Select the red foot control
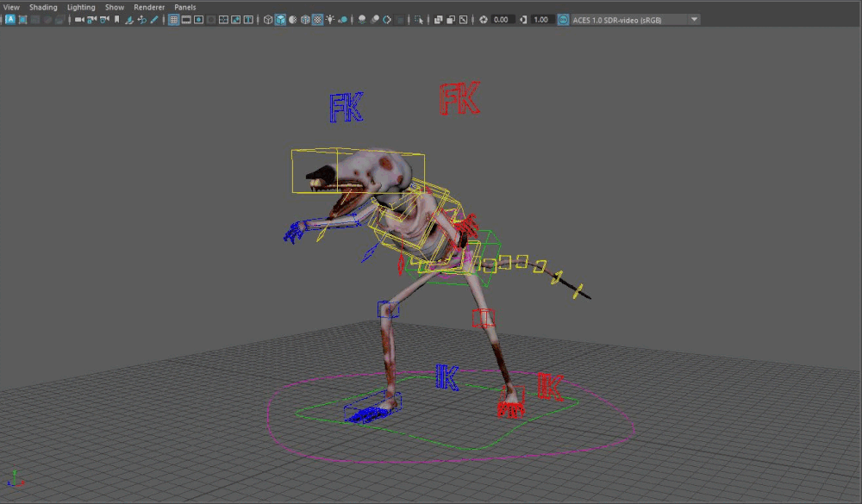 pos(510,403)
